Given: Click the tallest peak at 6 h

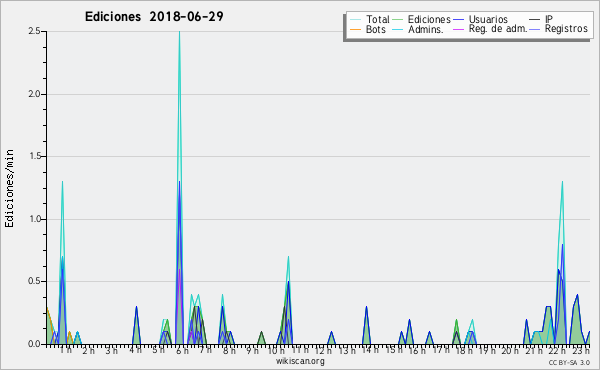Looking at the screenshot, I should click(x=179, y=33).
